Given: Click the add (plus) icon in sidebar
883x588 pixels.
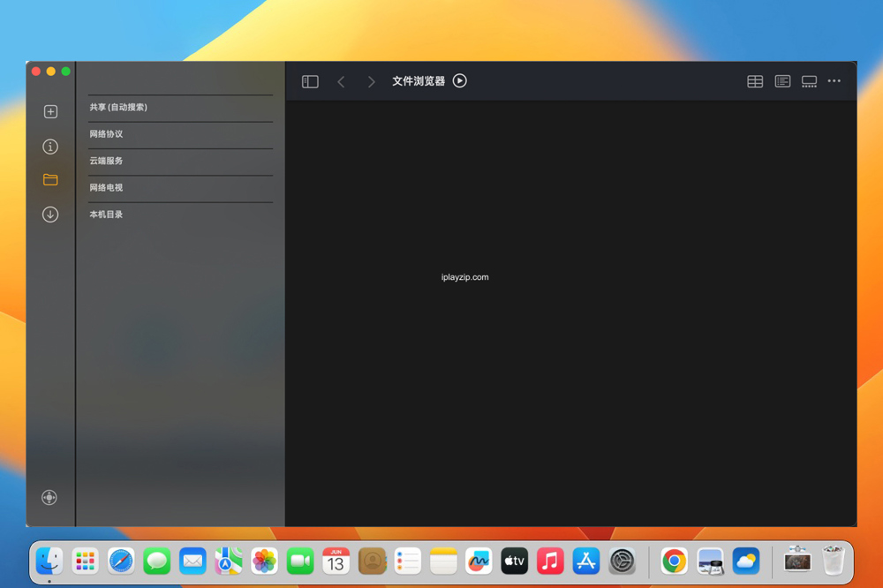Looking at the screenshot, I should tap(50, 111).
